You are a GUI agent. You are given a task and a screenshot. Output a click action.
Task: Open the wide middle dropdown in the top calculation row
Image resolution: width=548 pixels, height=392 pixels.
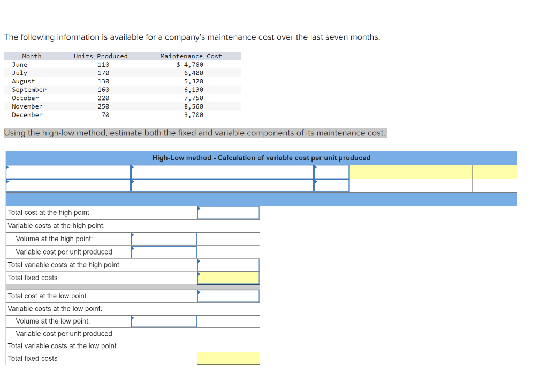222,172
